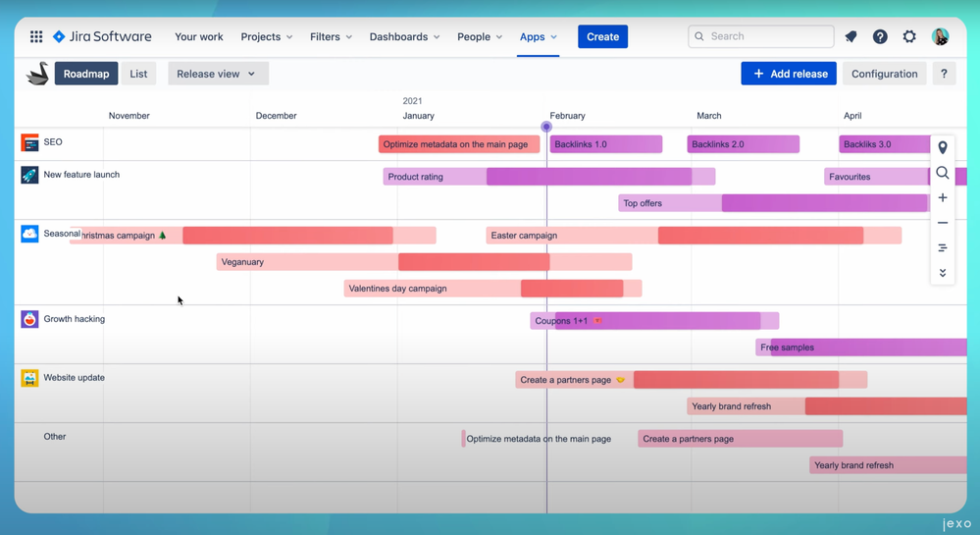Open the help question mark icon
The image size is (980, 535).
[880, 37]
